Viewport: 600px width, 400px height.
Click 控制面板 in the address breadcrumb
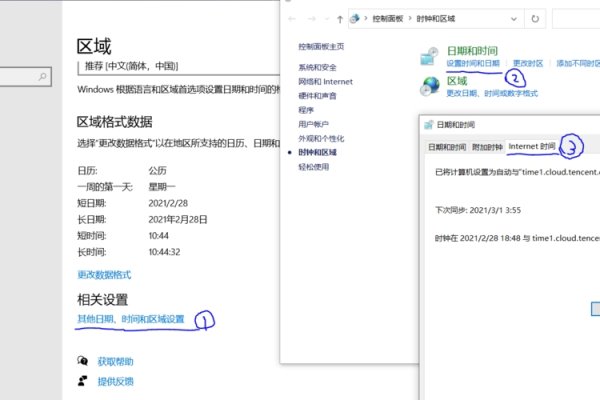388,19
